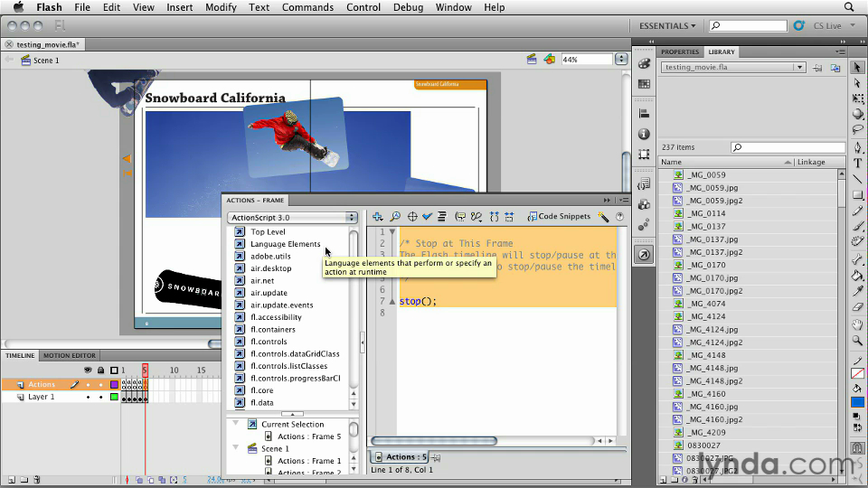Open the Align panel icon
The image size is (868, 488).
pyautogui.click(x=644, y=114)
